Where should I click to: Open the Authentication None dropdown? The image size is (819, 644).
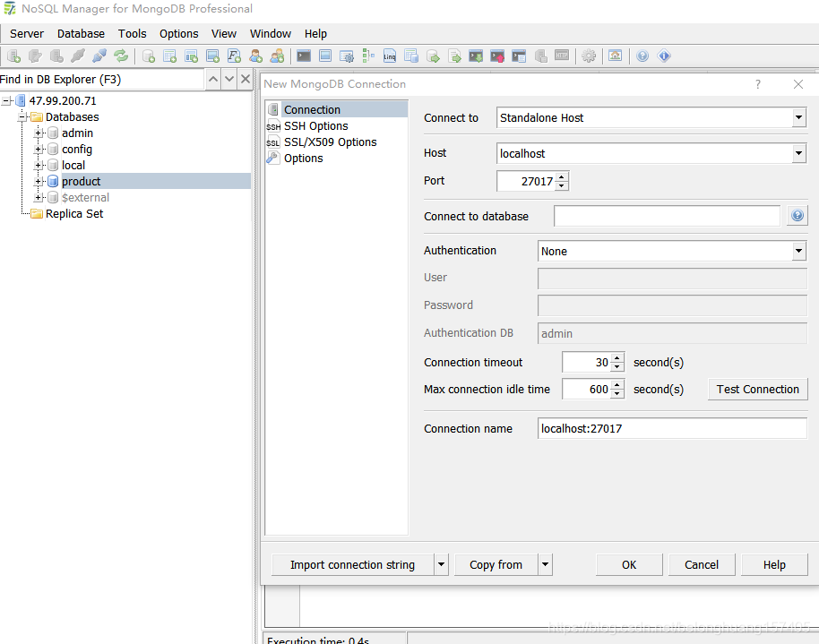798,251
